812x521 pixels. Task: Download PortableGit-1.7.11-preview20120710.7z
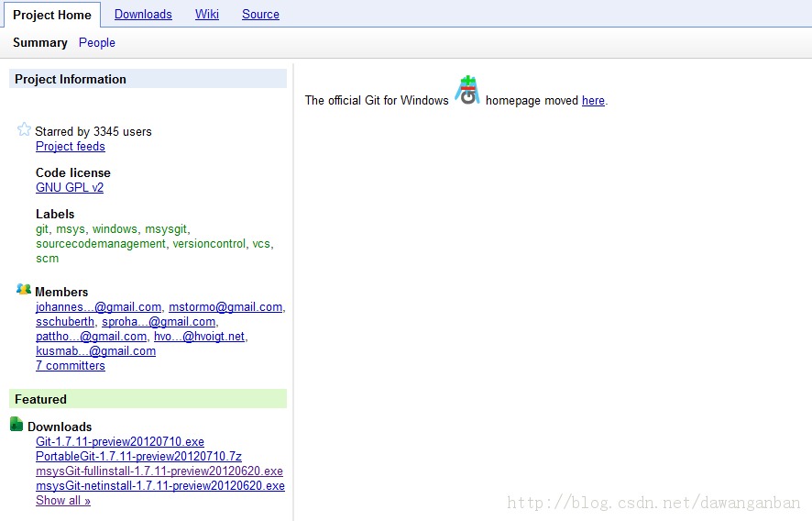tap(138, 456)
